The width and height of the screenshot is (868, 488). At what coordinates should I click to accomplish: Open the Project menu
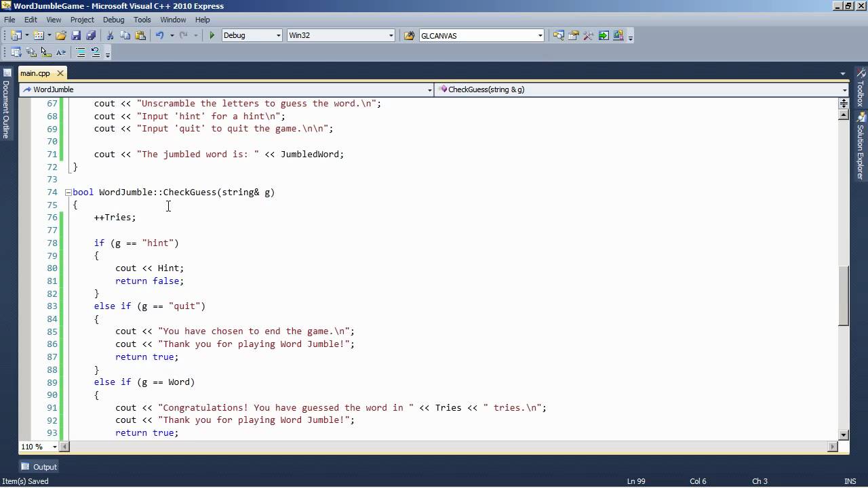point(83,20)
